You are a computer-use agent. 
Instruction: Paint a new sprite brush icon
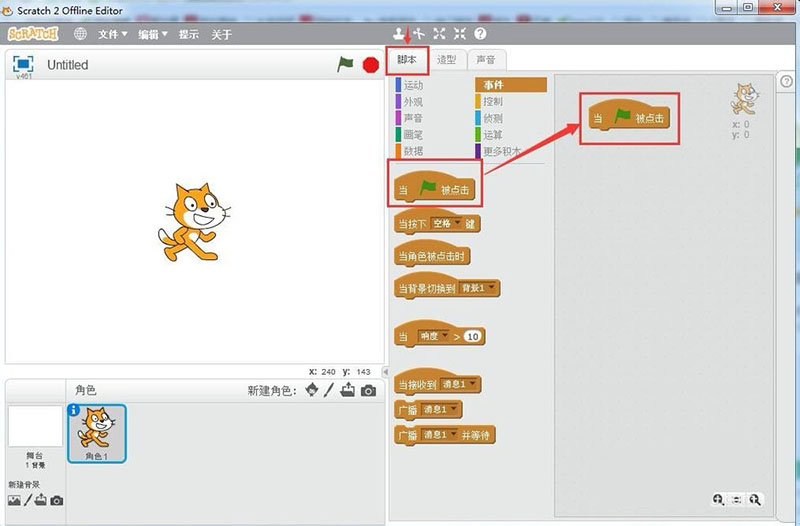coord(329,390)
